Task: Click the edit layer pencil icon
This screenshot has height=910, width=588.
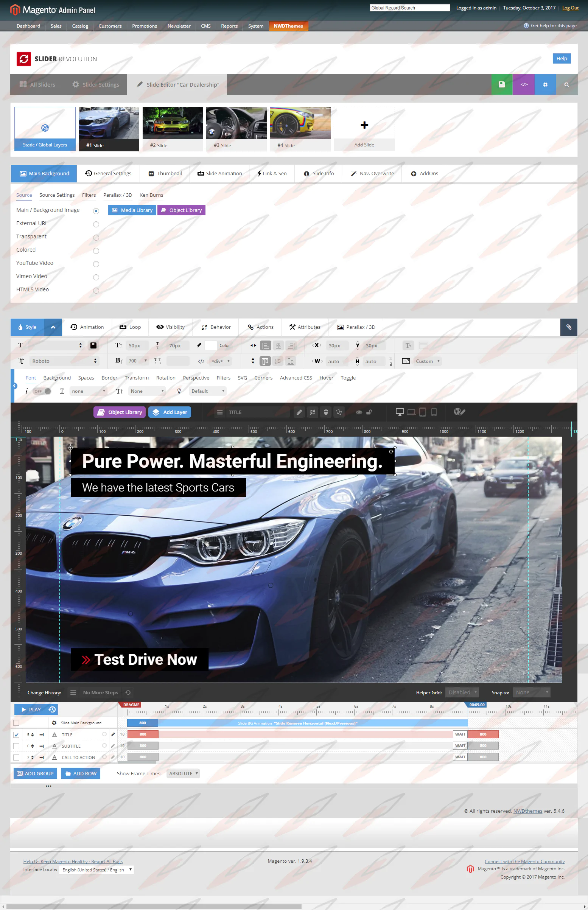Action: [x=299, y=412]
